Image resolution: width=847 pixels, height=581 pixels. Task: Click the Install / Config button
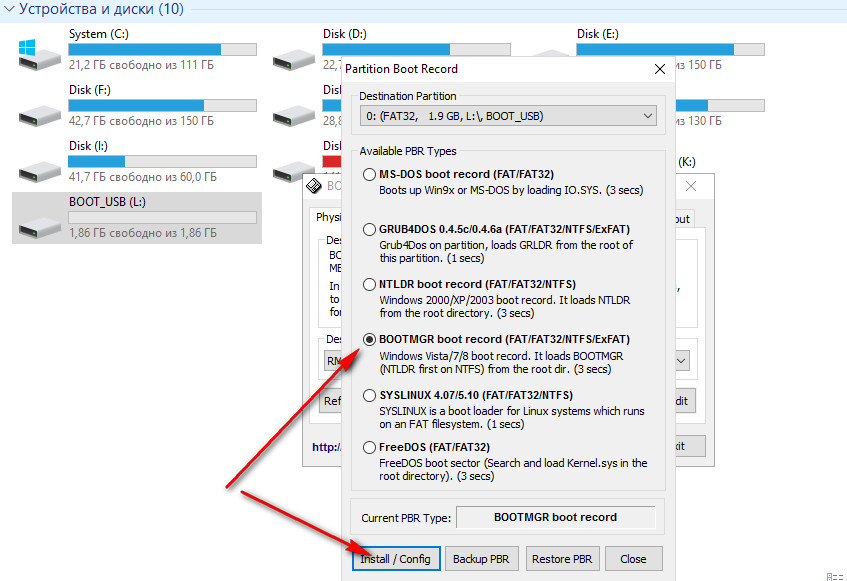click(x=396, y=559)
